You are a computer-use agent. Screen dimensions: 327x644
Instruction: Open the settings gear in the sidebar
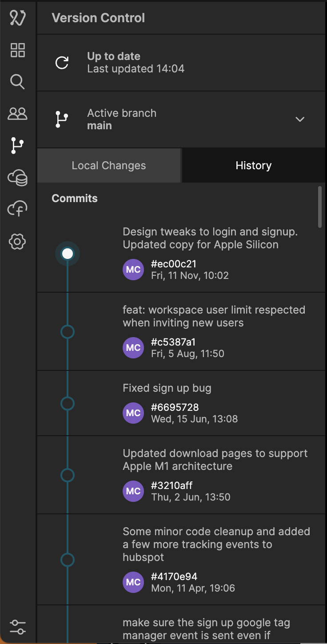pos(18,242)
